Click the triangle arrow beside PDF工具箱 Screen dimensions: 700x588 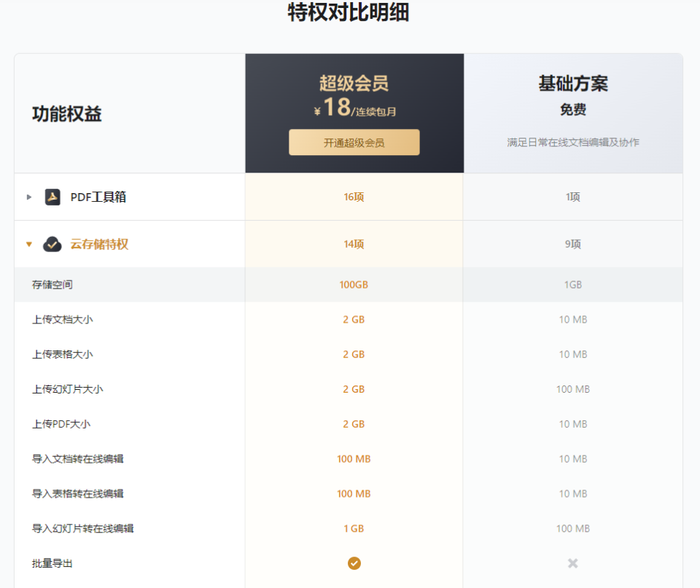click(x=28, y=197)
